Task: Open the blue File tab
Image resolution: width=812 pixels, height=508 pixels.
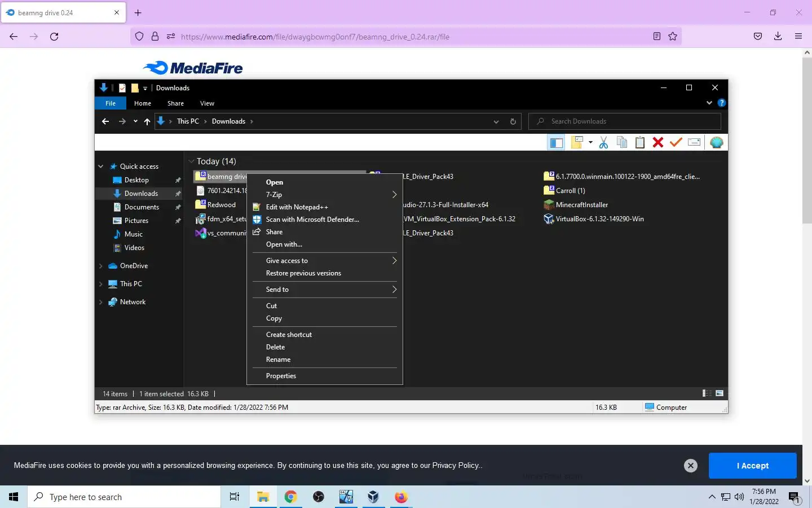Action: [111, 103]
